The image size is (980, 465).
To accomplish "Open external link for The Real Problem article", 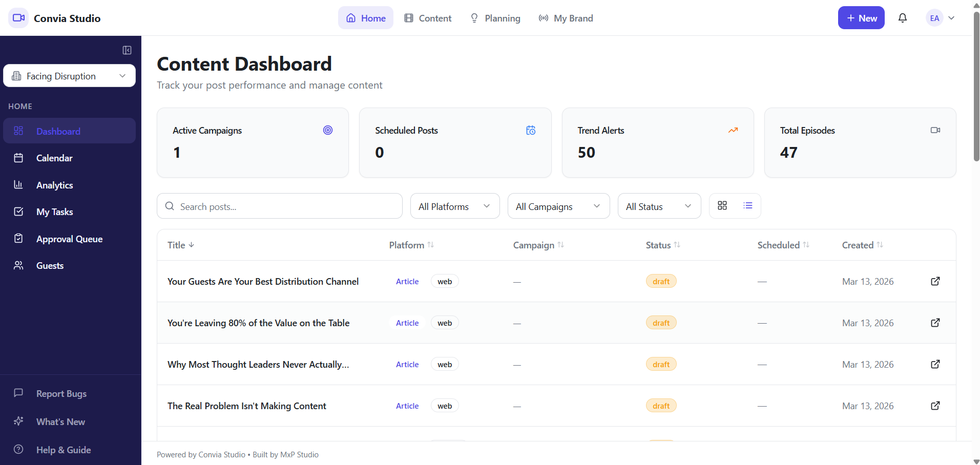I will point(935,406).
